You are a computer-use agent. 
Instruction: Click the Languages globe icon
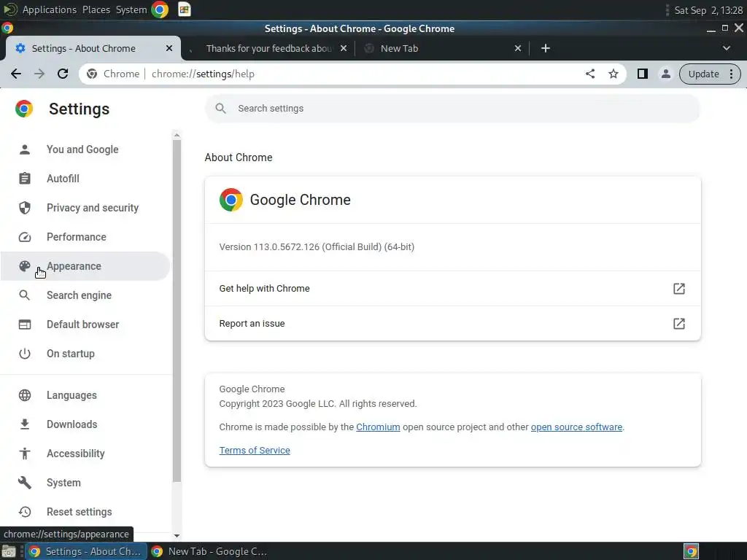(x=25, y=395)
